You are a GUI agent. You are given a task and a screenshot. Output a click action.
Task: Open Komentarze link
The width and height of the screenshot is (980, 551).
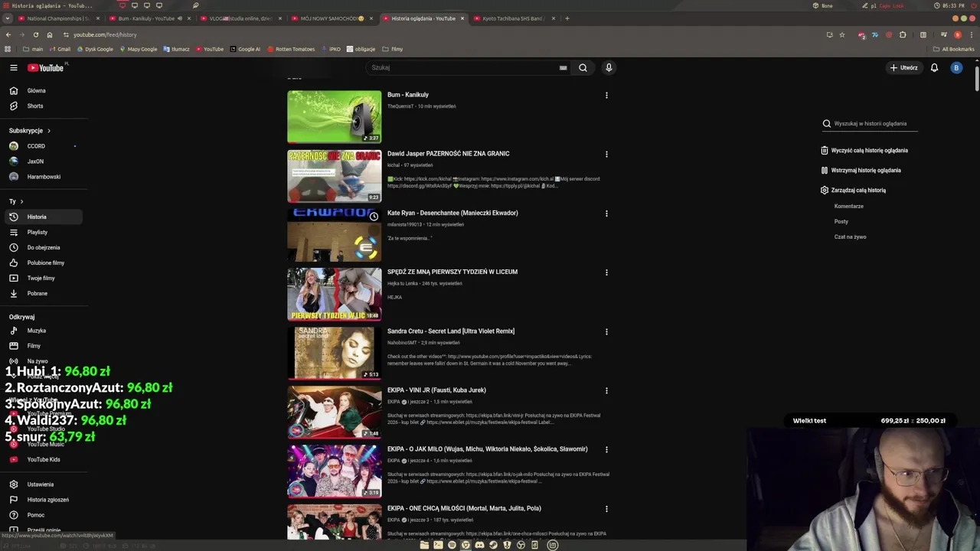coord(848,206)
